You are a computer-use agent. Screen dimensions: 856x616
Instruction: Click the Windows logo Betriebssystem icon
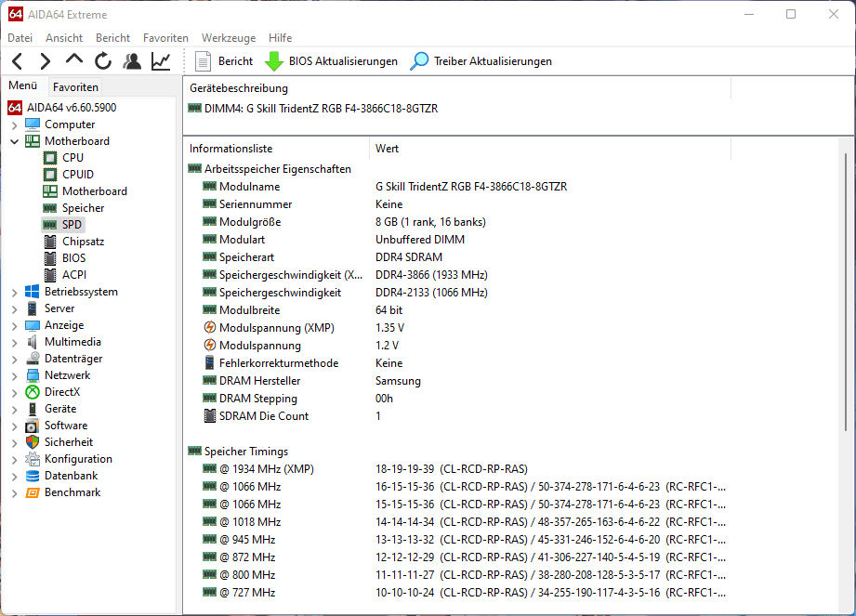click(33, 292)
